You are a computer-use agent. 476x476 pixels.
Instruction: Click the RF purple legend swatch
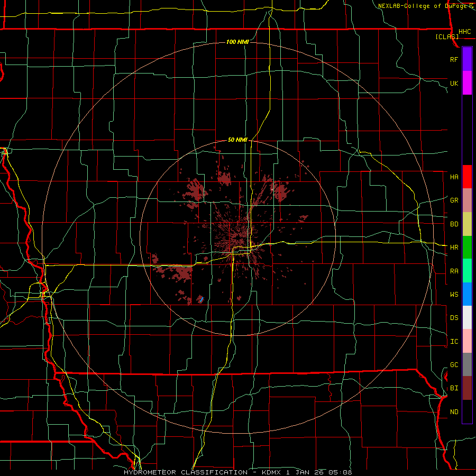click(x=467, y=59)
